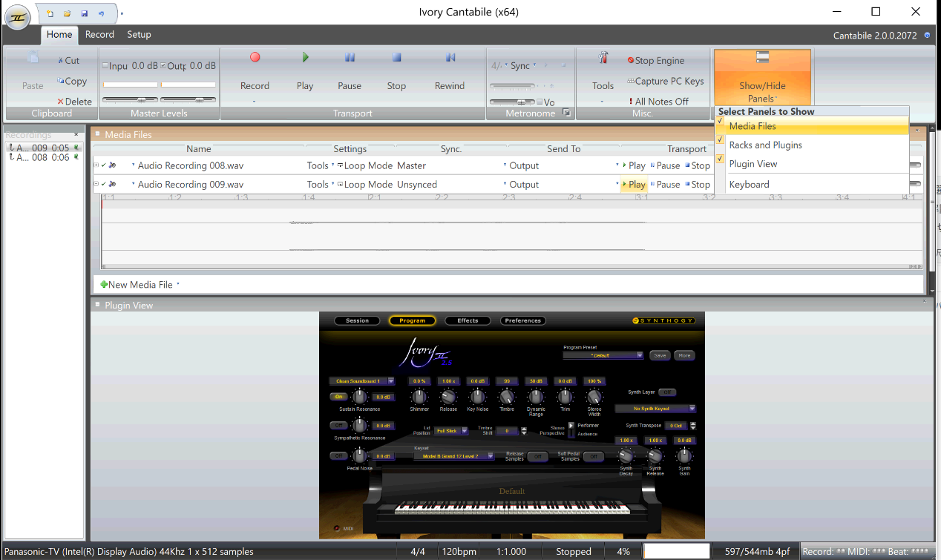Expand the Audio Recording 008.wav row
The image size is (941, 560).
coord(96,165)
